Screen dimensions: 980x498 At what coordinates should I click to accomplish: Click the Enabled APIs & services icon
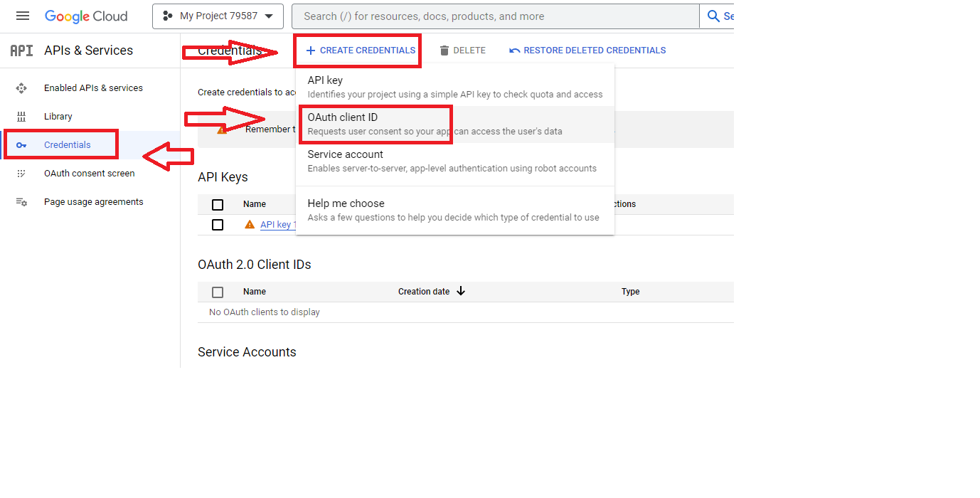21,88
